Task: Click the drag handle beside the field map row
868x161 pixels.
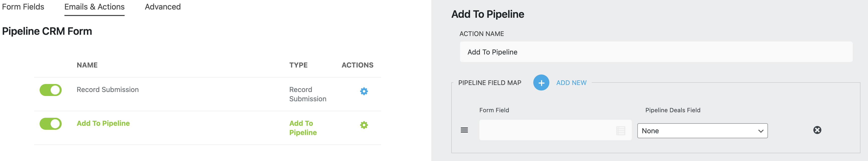Action: tap(464, 130)
